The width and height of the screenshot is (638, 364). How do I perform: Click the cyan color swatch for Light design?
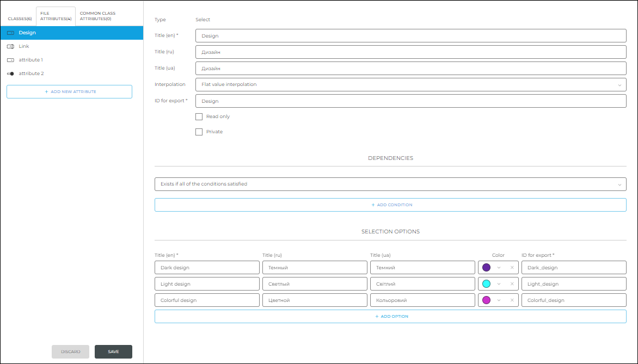pyautogui.click(x=486, y=283)
